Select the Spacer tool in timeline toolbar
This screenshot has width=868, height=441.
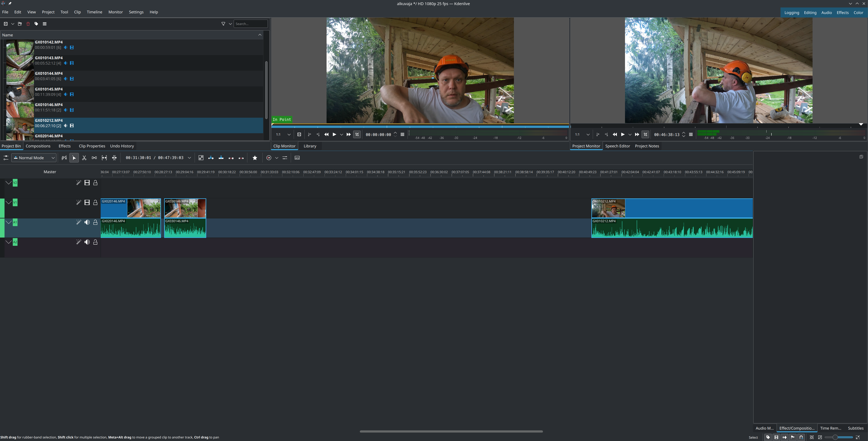pos(94,158)
